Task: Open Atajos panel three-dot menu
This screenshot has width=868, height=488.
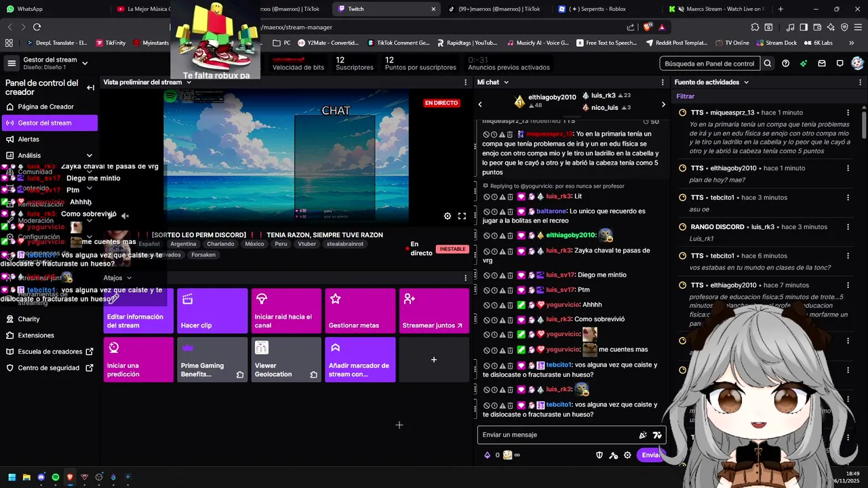Action: click(465, 278)
